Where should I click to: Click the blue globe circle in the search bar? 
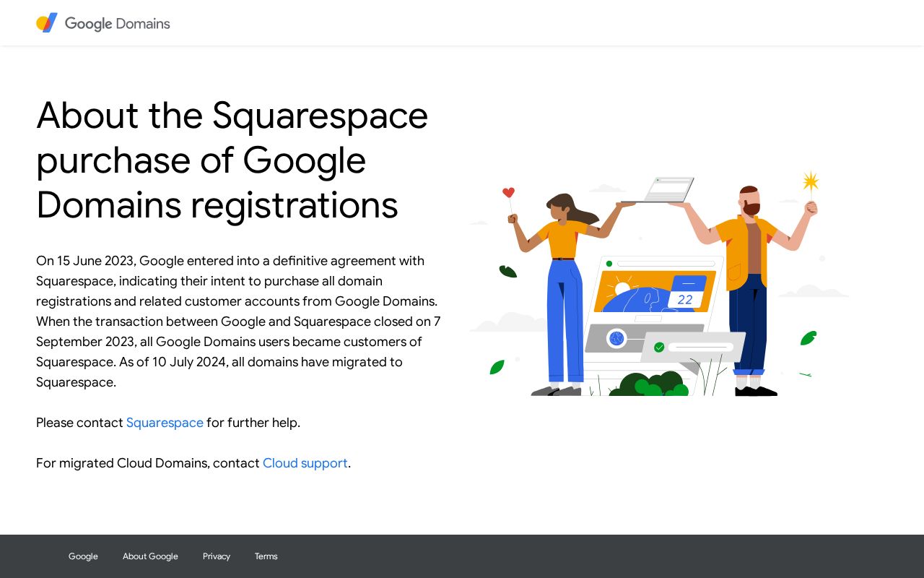pyautogui.click(x=616, y=339)
